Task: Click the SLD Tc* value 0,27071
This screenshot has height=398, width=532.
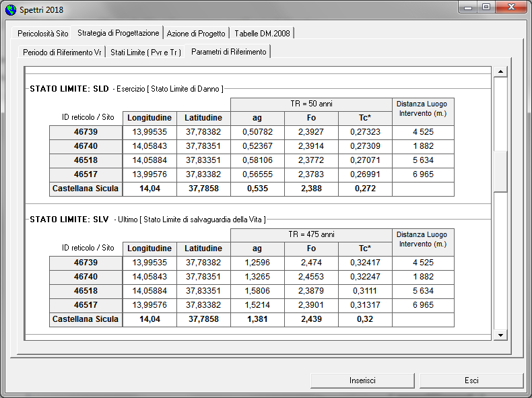Action: coord(365,160)
